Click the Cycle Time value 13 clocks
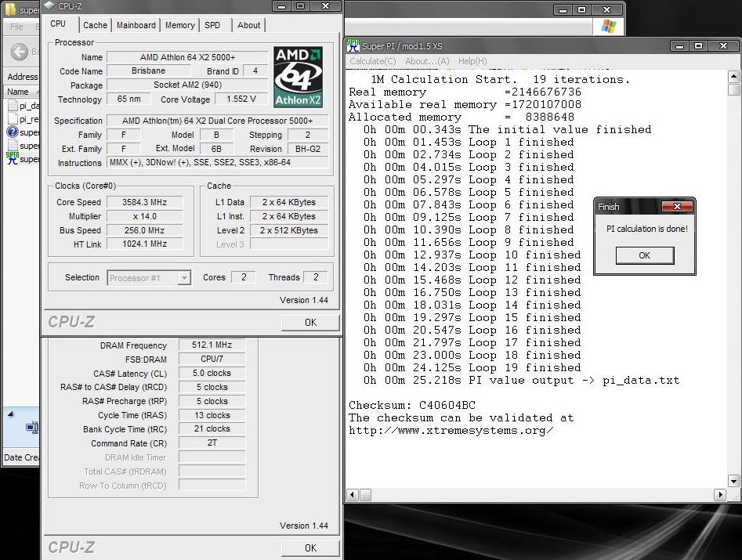742x560 pixels. click(x=212, y=415)
